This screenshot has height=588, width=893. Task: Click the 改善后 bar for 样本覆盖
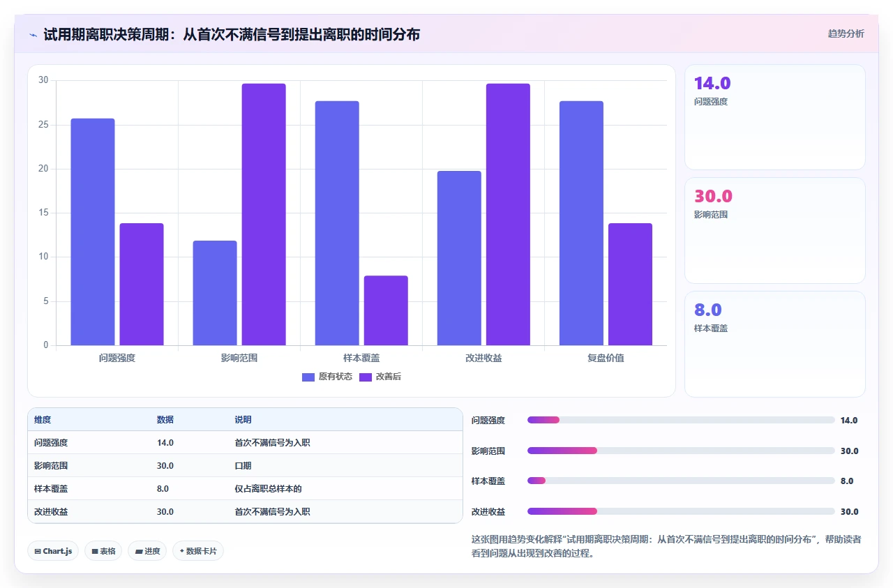[x=386, y=310]
